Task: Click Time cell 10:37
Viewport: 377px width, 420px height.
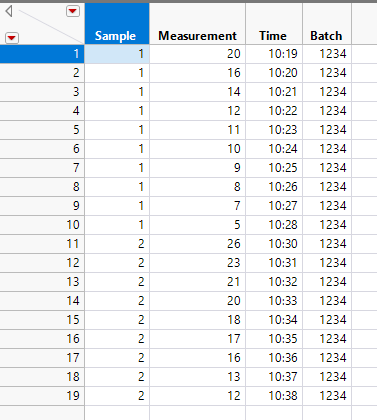Action: (x=274, y=377)
